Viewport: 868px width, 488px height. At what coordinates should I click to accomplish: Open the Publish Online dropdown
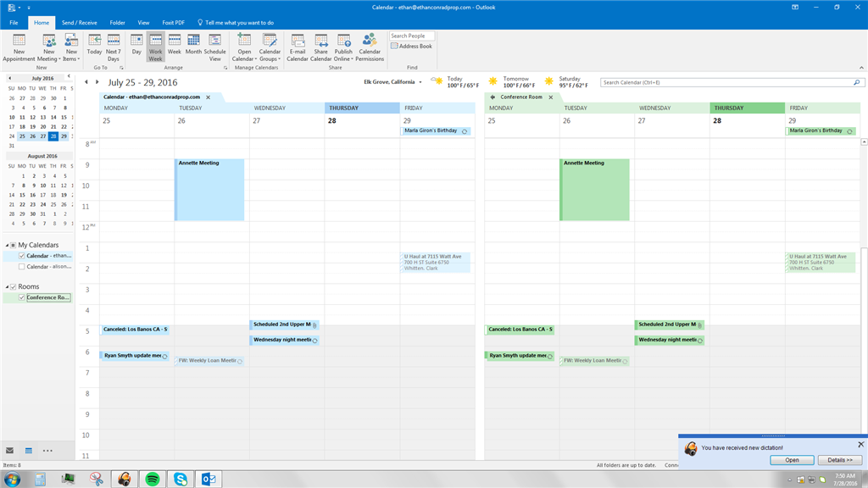tap(343, 47)
